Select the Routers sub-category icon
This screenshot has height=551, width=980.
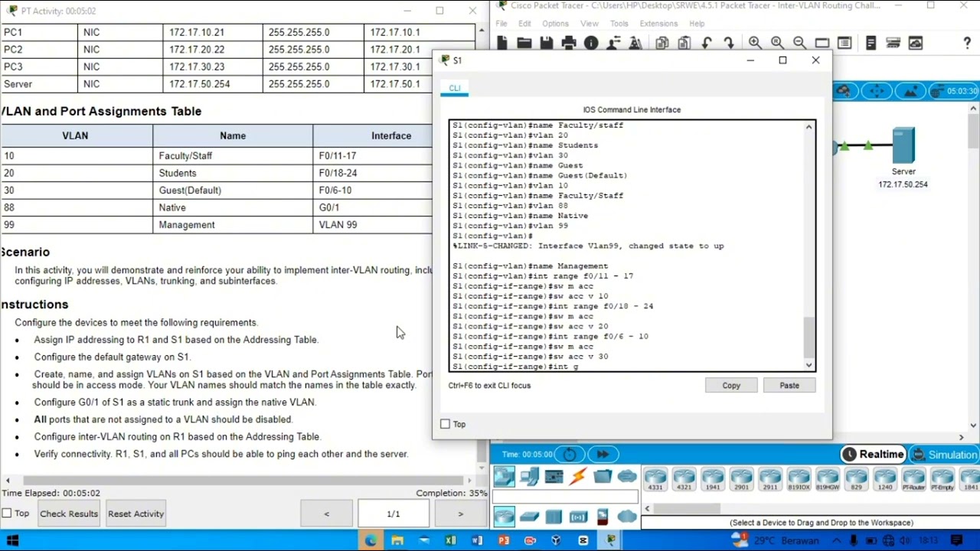click(504, 517)
